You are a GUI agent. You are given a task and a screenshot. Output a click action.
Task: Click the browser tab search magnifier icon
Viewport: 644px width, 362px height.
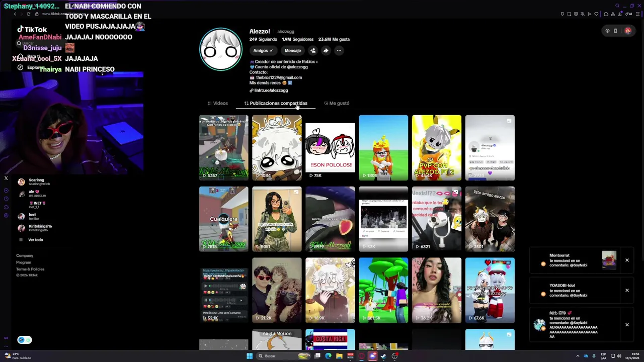(x=617, y=6)
